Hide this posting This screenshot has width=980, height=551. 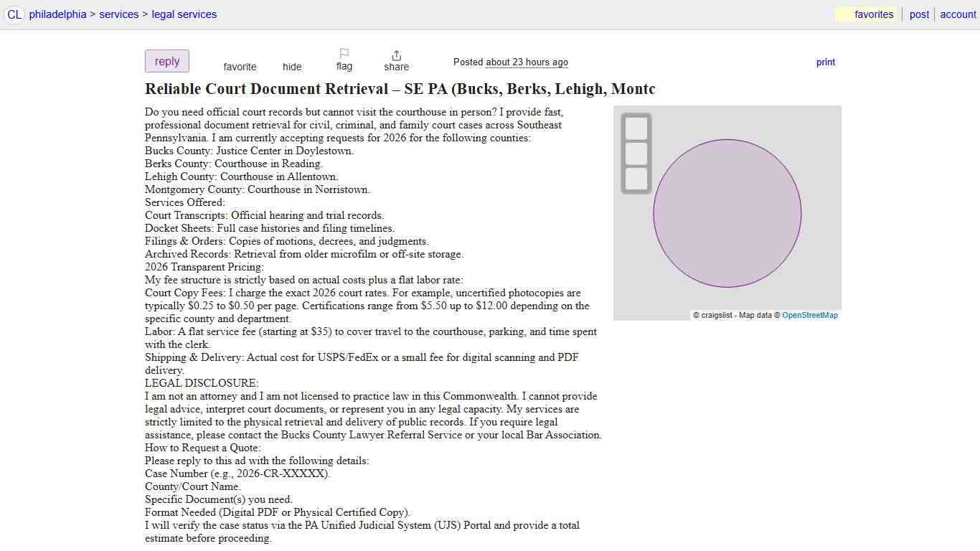292,66
